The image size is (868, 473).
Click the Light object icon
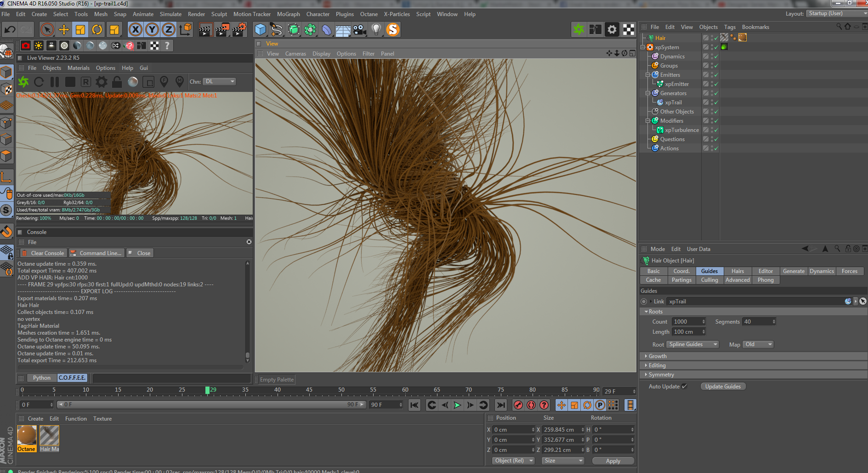[376, 30]
